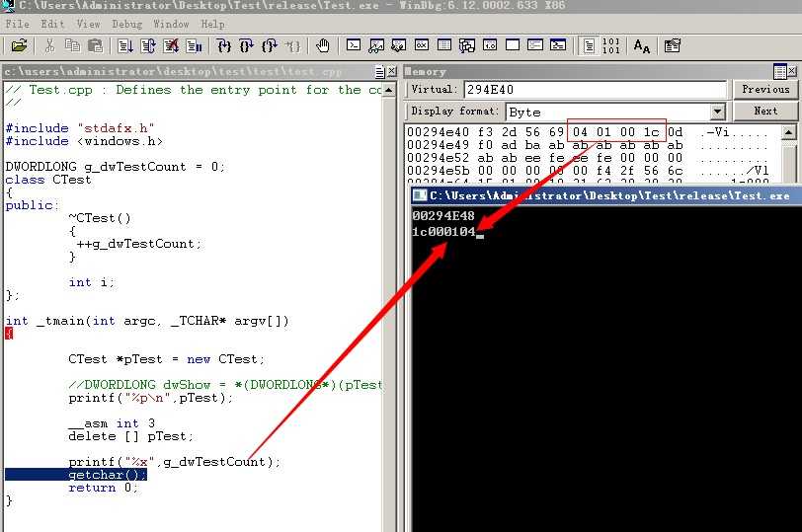Image resolution: width=802 pixels, height=532 pixels.
Task: Click the Cut scissors icon
Action: (49, 46)
